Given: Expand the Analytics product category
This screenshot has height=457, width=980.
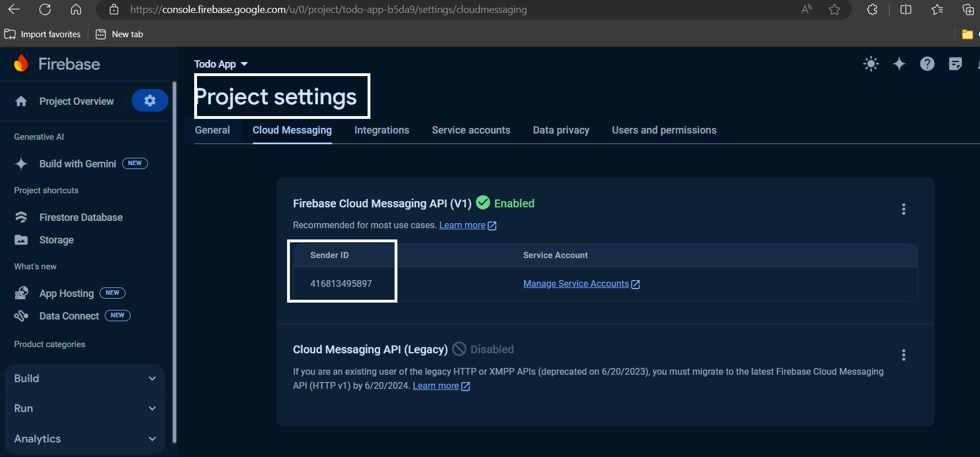Looking at the screenshot, I should click(84, 439).
